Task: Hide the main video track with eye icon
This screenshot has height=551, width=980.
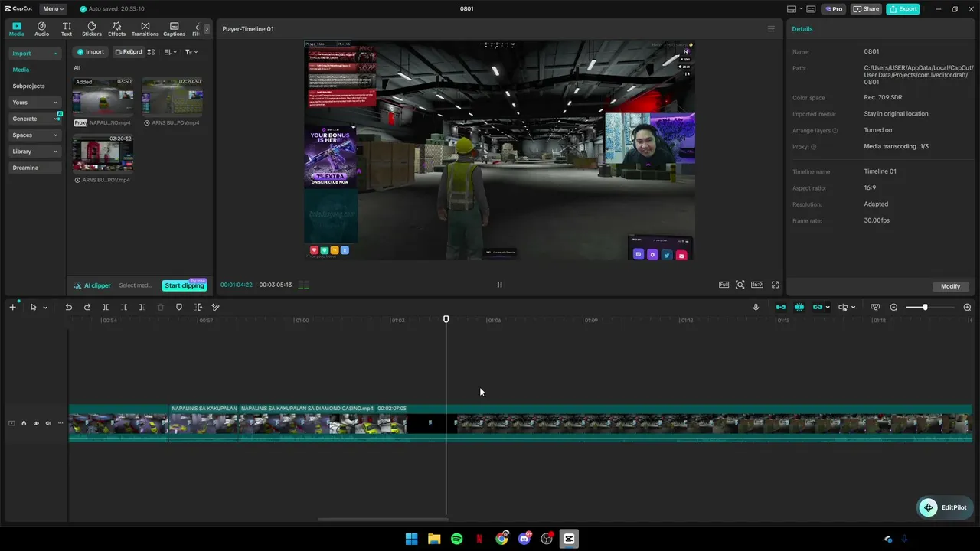Action: [x=35, y=423]
